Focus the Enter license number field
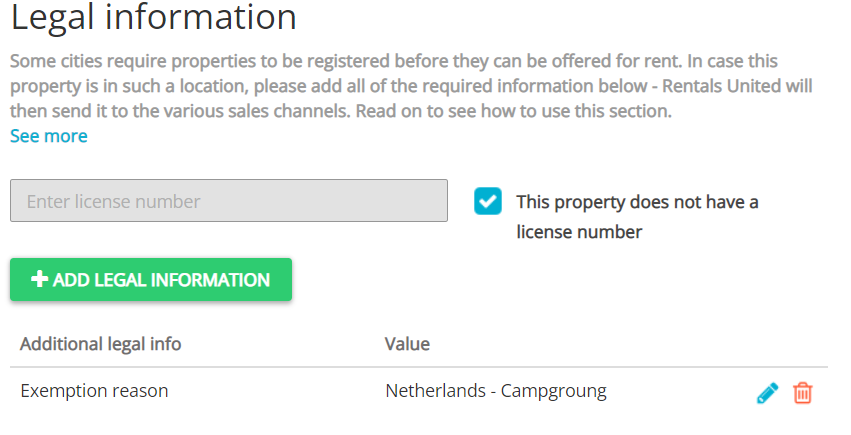Viewport: 851px width, 435px height. (229, 201)
